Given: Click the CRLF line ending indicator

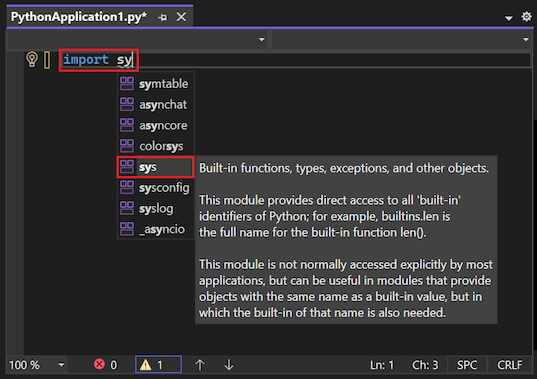Looking at the screenshot, I should pyautogui.click(x=510, y=365).
